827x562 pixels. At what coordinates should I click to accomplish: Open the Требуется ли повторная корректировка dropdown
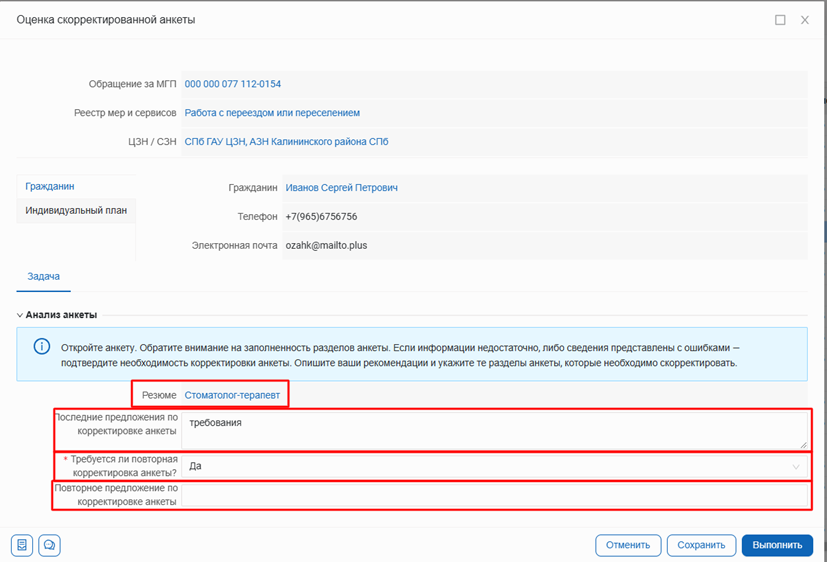pyautogui.click(x=490, y=466)
